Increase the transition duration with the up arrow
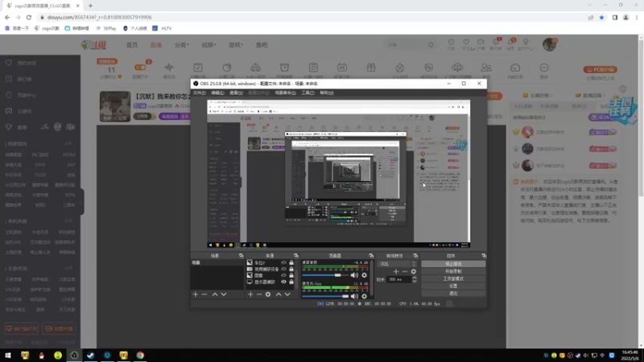This screenshot has height=362, width=644. click(414, 278)
